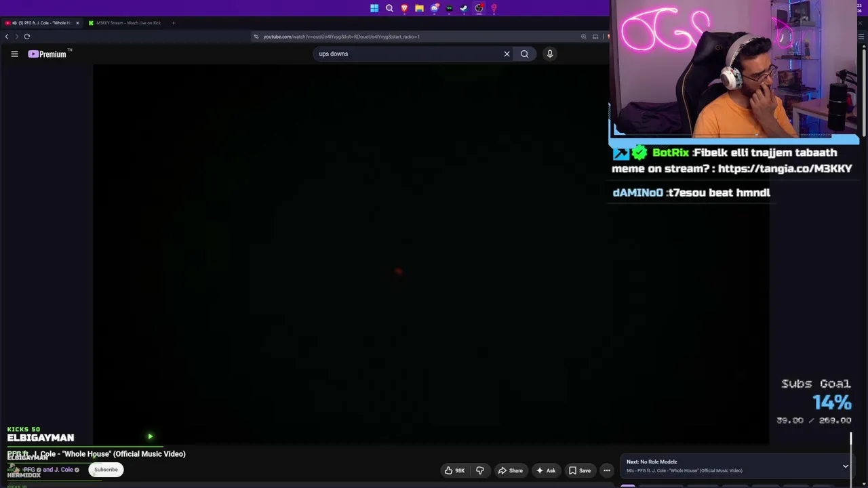Viewport: 868px width, 488px height.
Task: Open the black terminal-style taskbar app
Action: click(x=449, y=8)
